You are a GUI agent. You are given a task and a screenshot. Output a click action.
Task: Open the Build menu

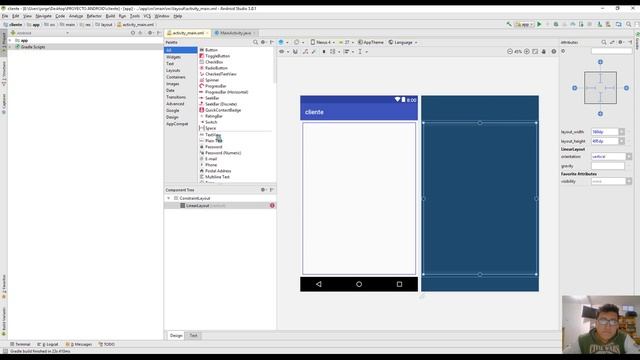[110, 16]
